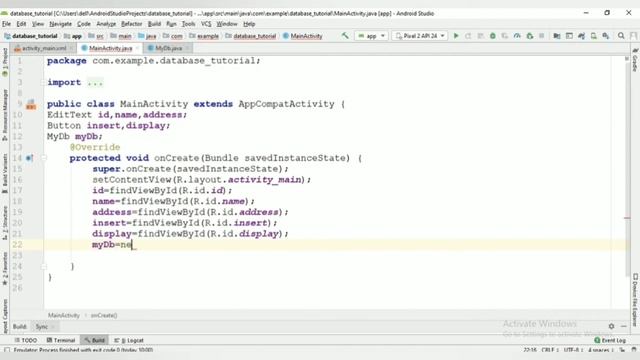This screenshot has height=360, width=640.
Task: Switch to activity_main.xml editor tab
Action: click(x=44, y=48)
